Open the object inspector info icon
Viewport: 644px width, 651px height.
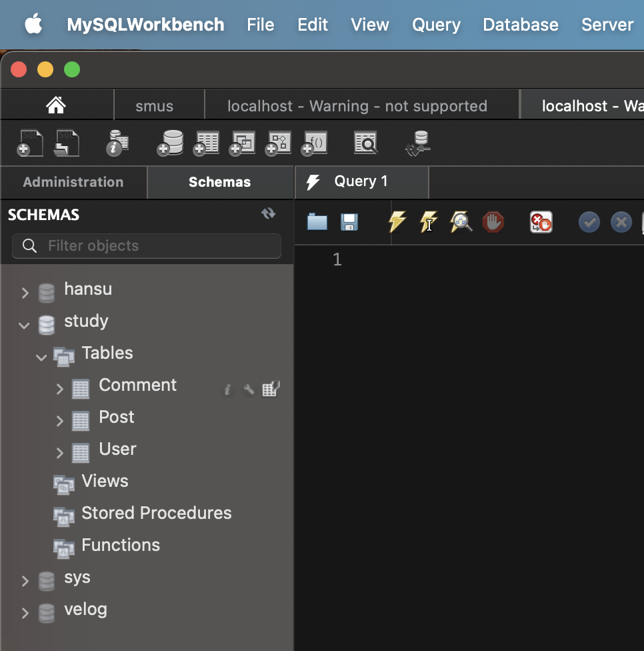pos(117,143)
